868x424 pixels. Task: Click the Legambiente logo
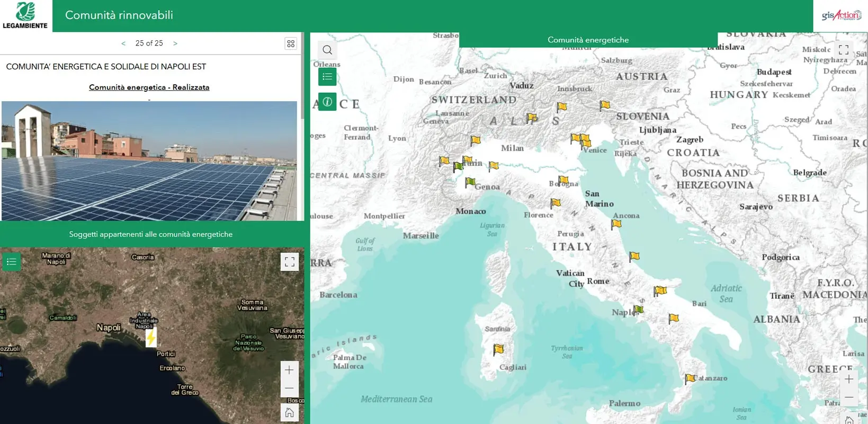pos(25,15)
